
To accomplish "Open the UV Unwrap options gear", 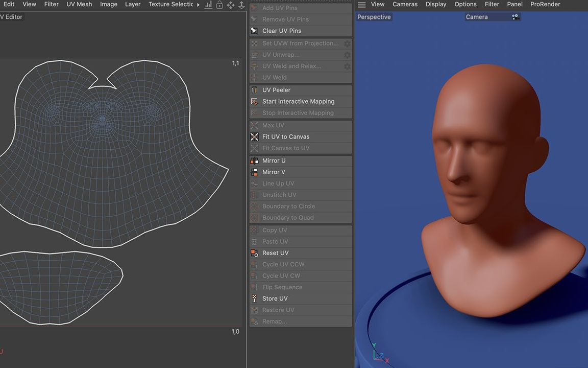I will [x=347, y=55].
